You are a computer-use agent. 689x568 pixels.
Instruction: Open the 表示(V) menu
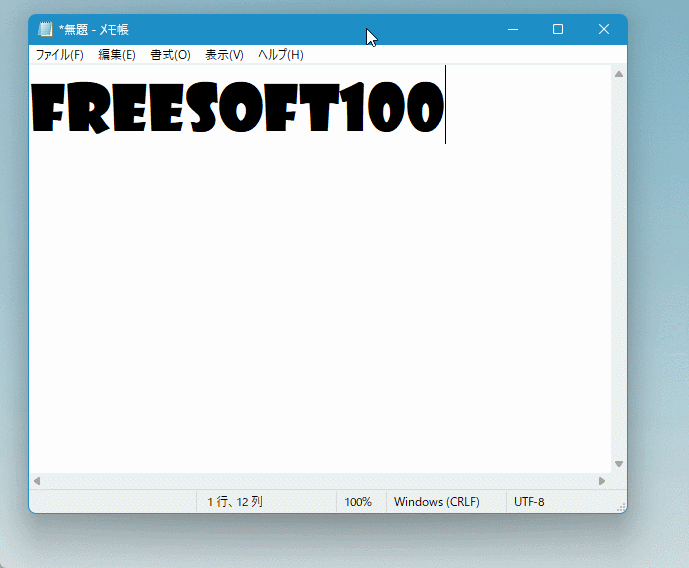224,55
